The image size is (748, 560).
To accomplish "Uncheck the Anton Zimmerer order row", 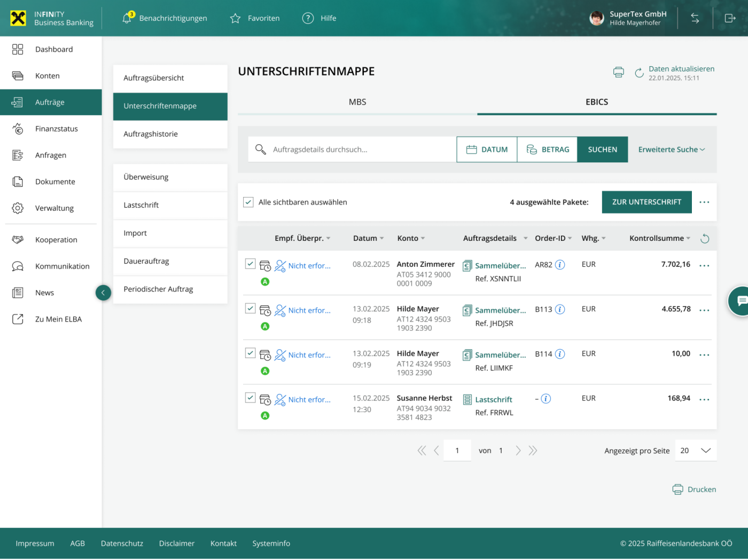I will (x=250, y=264).
